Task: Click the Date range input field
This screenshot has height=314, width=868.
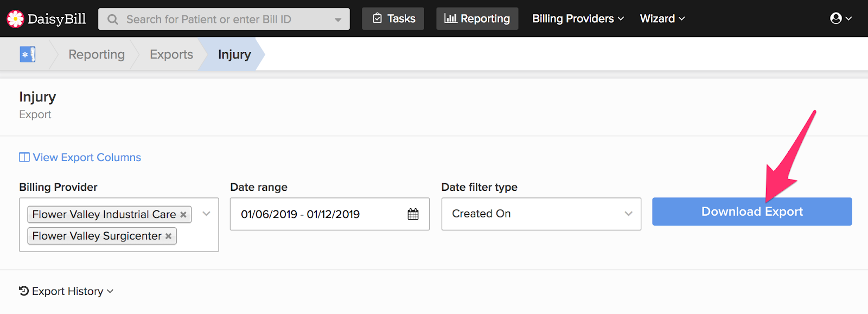Action: 330,214
